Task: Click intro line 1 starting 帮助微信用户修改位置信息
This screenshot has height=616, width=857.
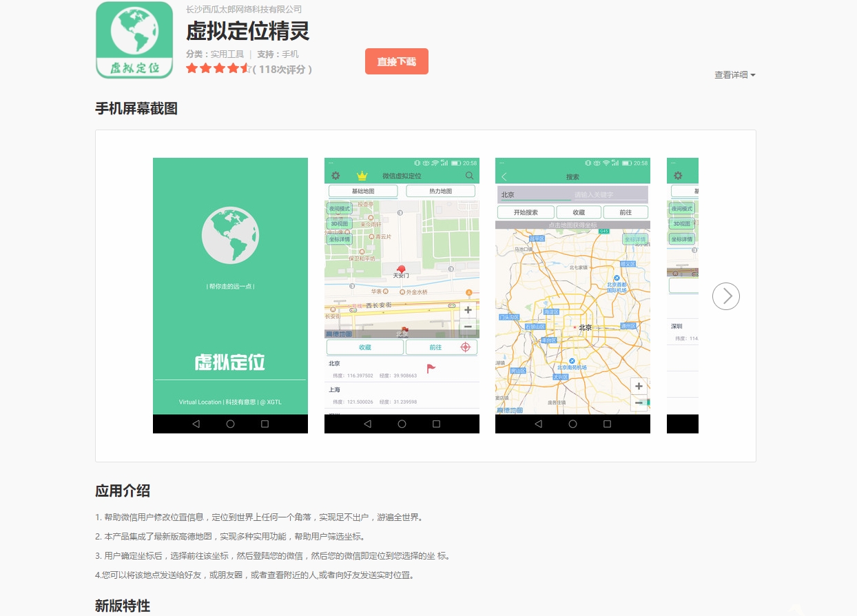Action: (259, 517)
